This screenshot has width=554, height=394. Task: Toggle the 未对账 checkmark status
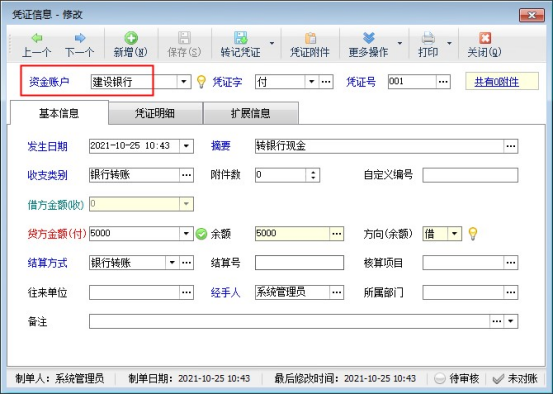coord(498,379)
